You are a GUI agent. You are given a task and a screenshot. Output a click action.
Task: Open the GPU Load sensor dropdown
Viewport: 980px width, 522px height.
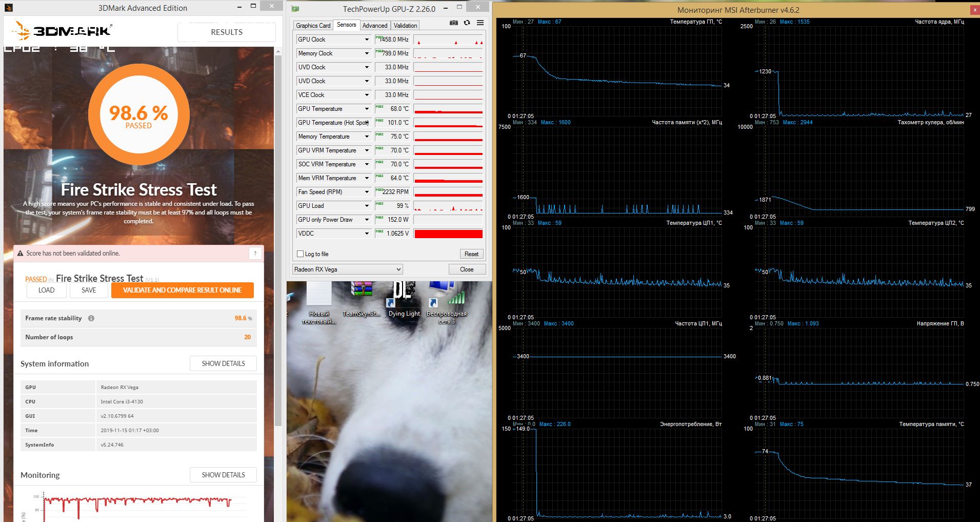tap(367, 206)
